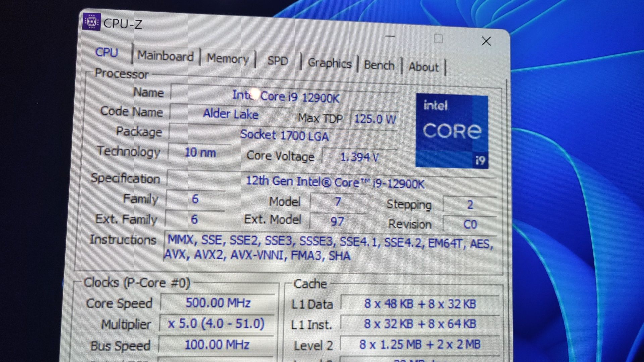Click the Code Name value Alder Lake
Image resolution: width=644 pixels, height=362 pixels.
tap(231, 114)
